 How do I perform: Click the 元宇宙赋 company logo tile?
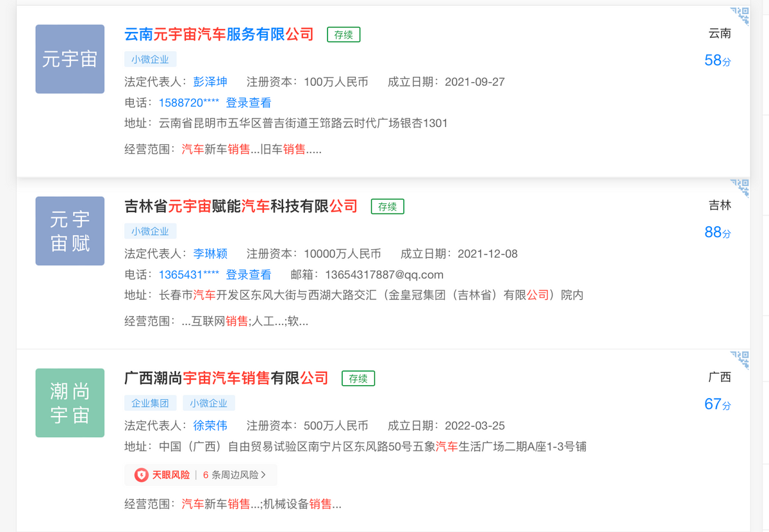[70, 231]
